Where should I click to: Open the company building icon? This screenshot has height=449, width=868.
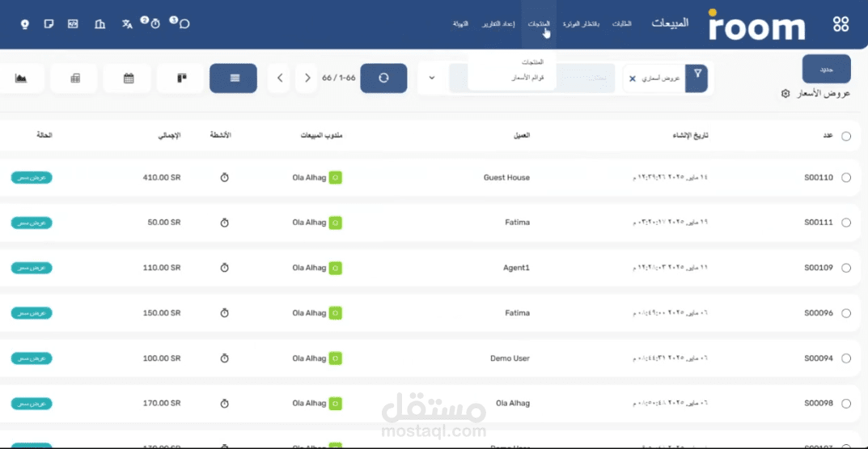coord(100,23)
